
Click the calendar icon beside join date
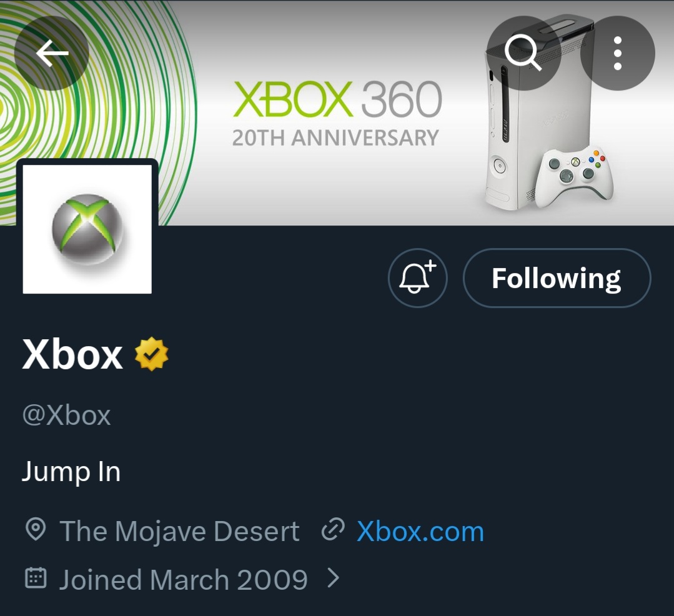click(36, 579)
